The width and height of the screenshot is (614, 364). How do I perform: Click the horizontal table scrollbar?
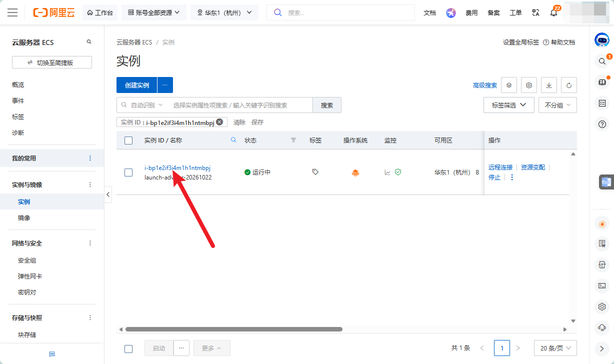coord(233,329)
